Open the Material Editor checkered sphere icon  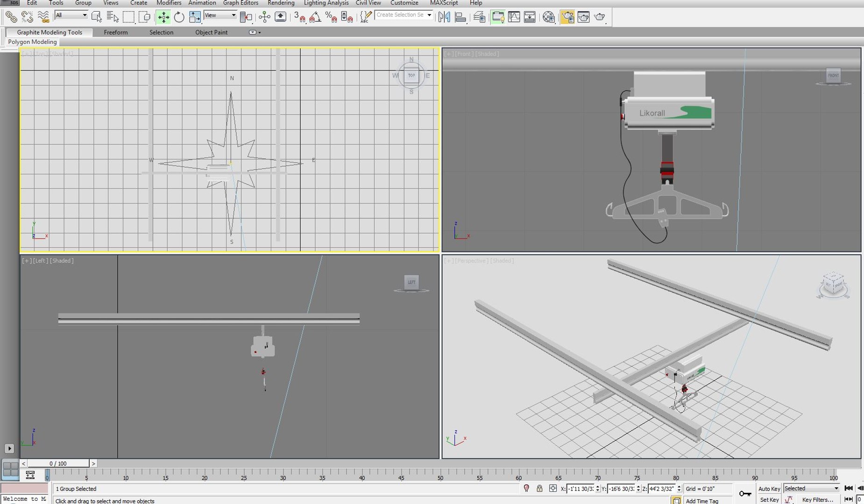tap(549, 17)
